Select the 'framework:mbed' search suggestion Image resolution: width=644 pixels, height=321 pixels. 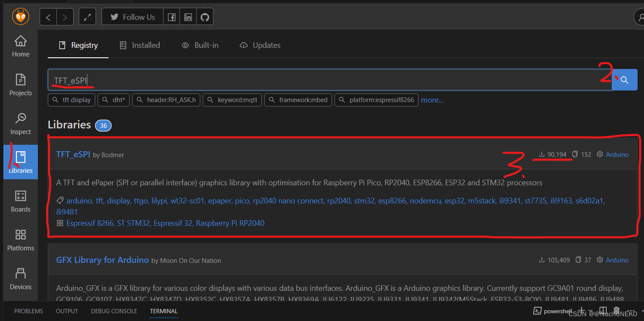pyautogui.click(x=298, y=100)
